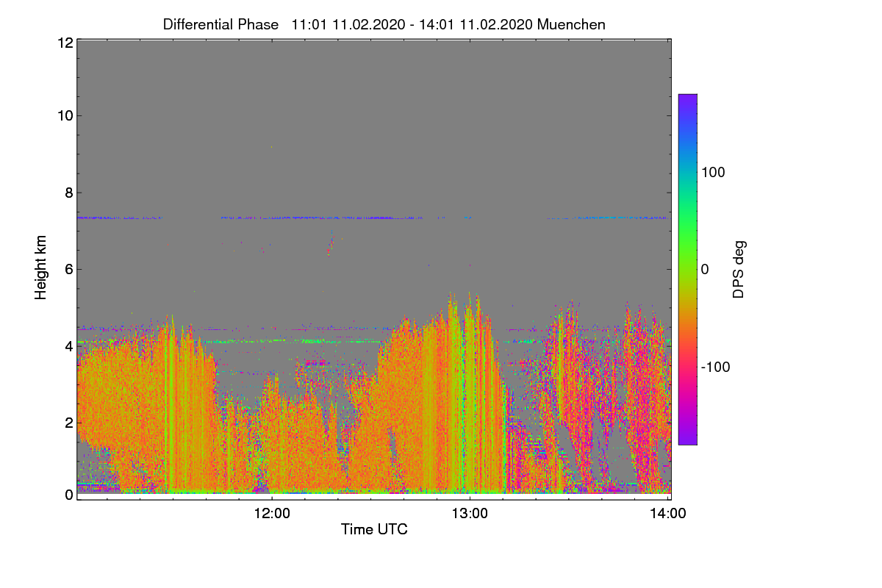Click the 14:00 time axis label
This screenshot has width=882, height=588.
668,514
